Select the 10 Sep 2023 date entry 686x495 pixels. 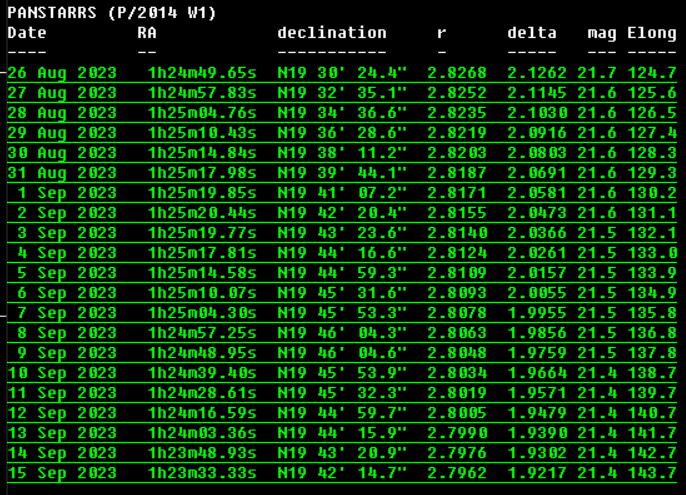tap(62, 373)
